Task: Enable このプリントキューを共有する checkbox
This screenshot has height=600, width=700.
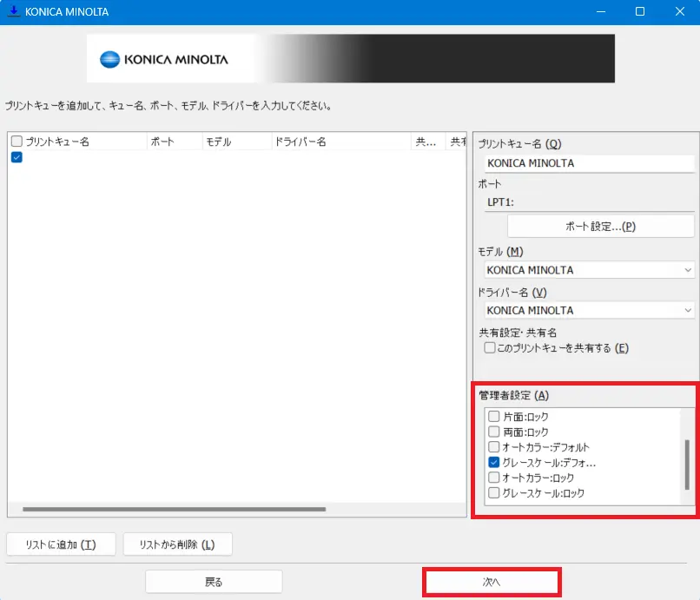Action: coord(490,348)
